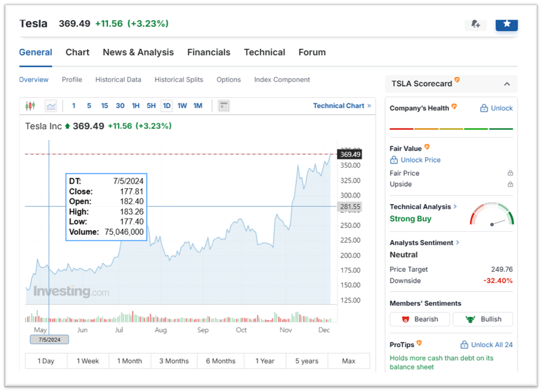
Task: Set chart range to 1 Week
Action: 88,361
